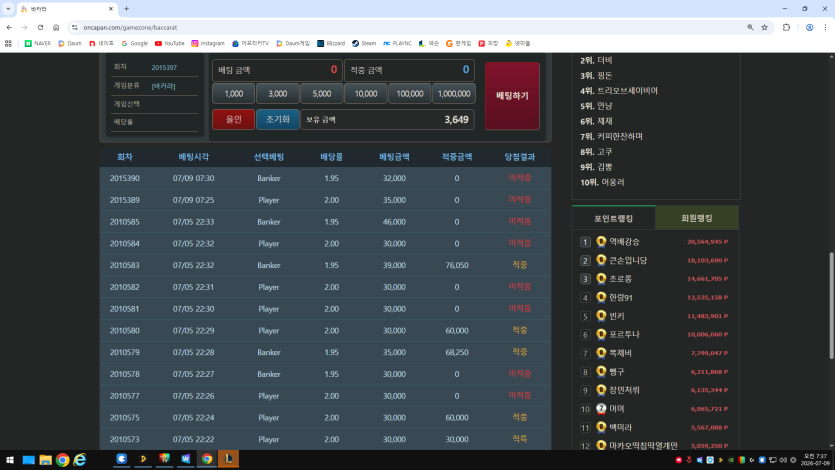Open File Explorer from the taskbar
Screen dimensions: 835x470
coord(46,459)
